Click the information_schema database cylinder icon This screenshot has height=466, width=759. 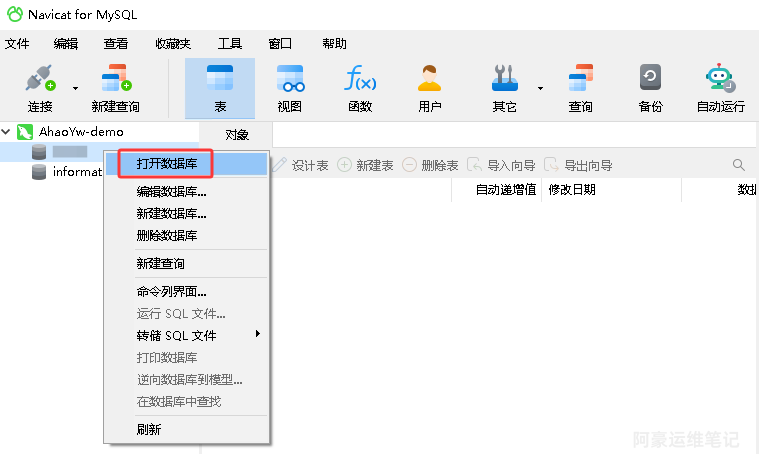pyautogui.click(x=39, y=172)
